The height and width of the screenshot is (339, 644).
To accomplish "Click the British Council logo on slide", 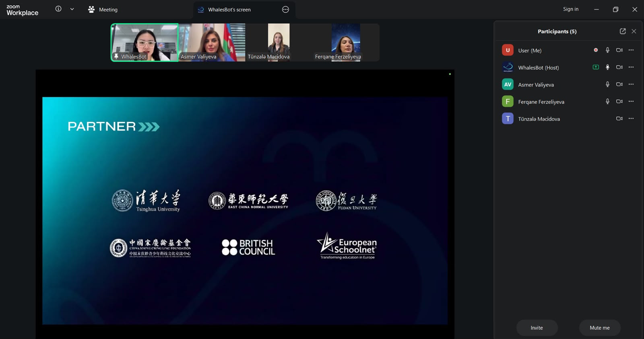I will pyautogui.click(x=248, y=247).
